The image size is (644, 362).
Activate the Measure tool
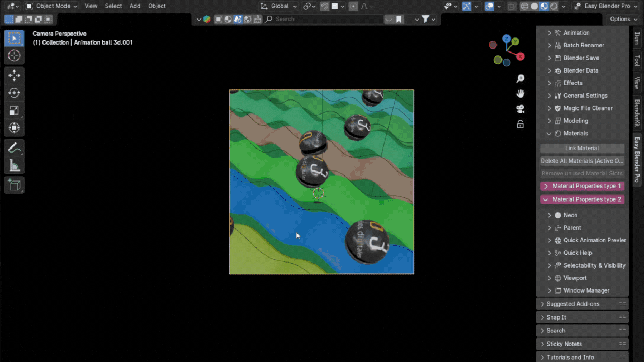point(14,165)
